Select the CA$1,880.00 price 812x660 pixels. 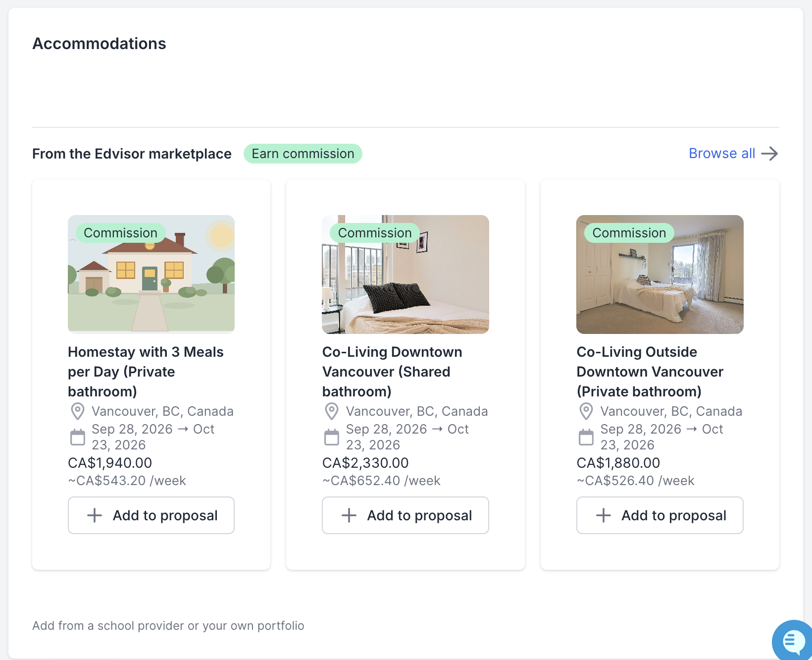click(x=618, y=463)
